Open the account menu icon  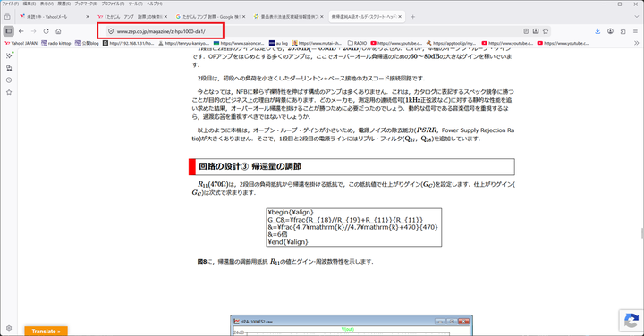point(610,31)
